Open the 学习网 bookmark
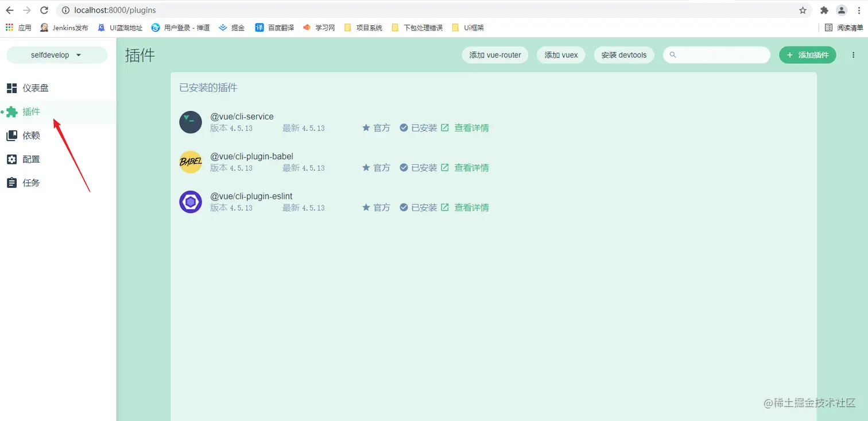The image size is (868, 421). 319,28
